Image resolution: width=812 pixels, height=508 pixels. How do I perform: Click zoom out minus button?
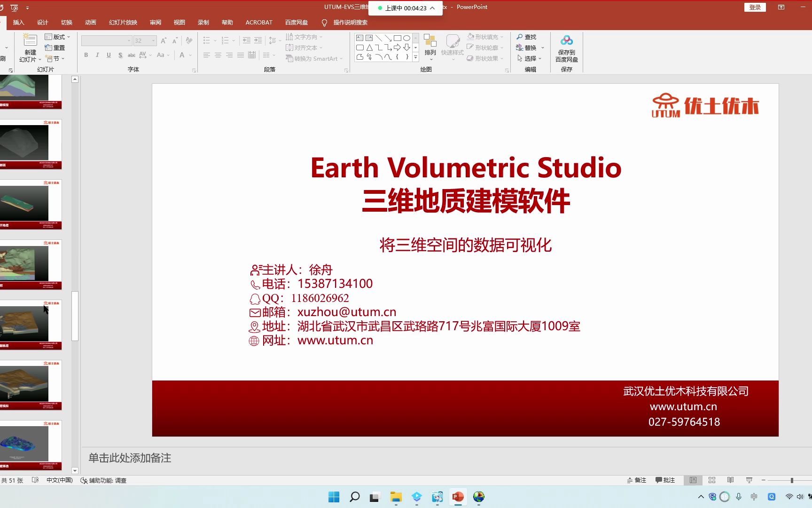764,480
